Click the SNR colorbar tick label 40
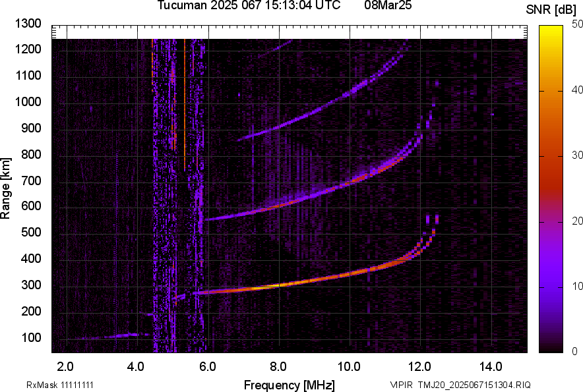The height and width of the screenshot is (392, 583). (578, 90)
